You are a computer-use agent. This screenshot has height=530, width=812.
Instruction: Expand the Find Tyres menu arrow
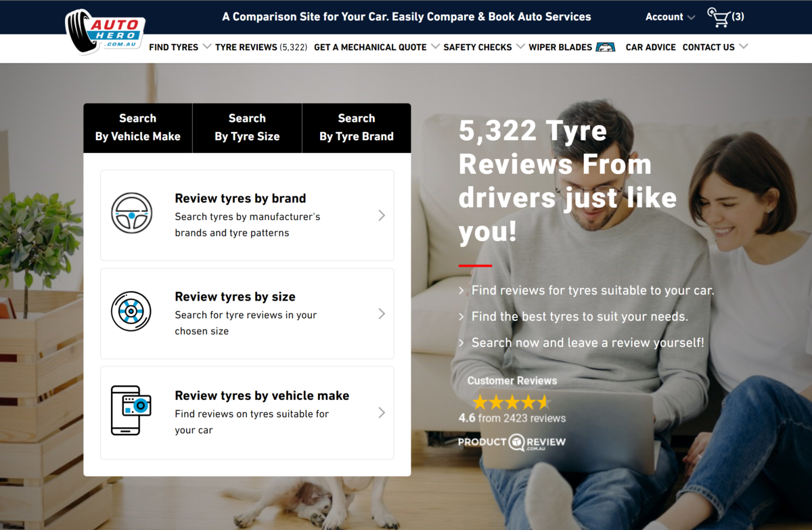(207, 47)
